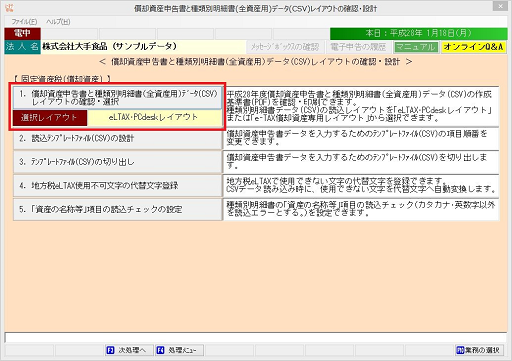Click the application icon in title bar
The width and height of the screenshot is (512, 361).
pyautogui.click(x=9, y=7)
